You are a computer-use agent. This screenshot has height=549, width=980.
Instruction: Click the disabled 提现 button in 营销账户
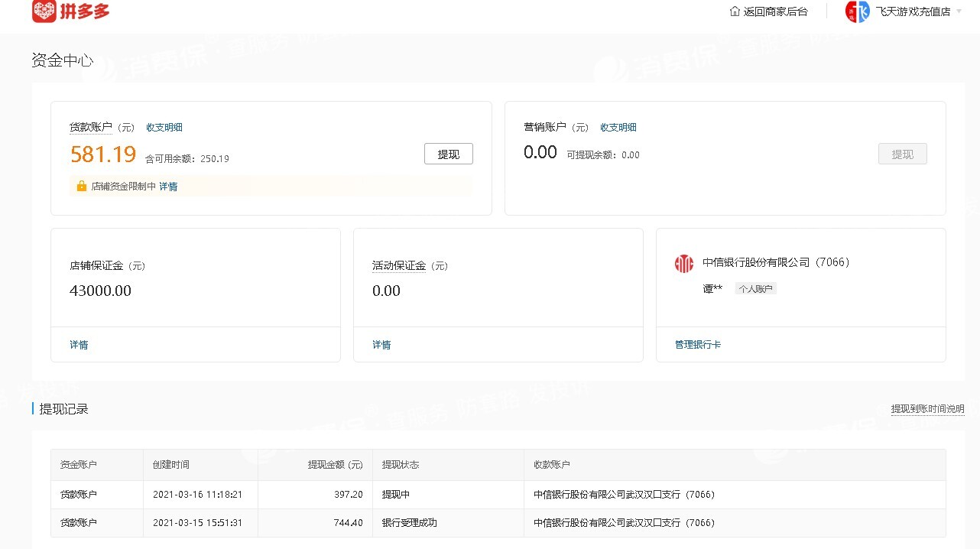902,154
